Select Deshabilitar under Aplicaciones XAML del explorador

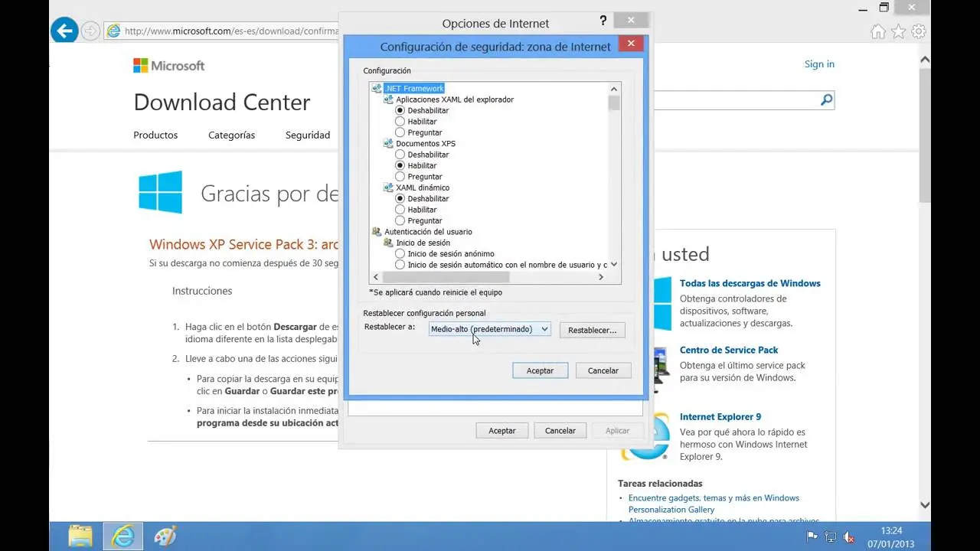400,110
